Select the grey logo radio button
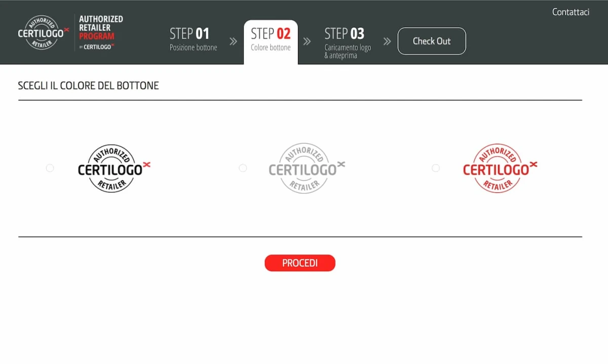 click(x=243, y=168)
